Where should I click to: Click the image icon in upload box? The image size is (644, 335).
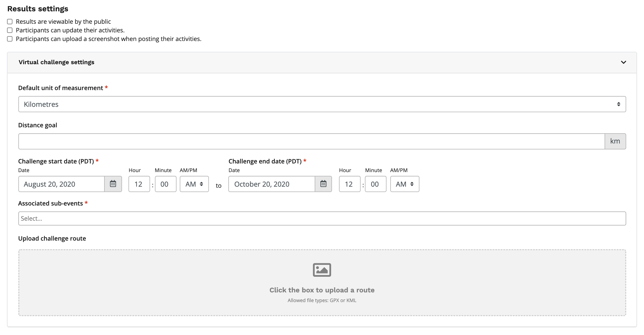coord(322,270)
